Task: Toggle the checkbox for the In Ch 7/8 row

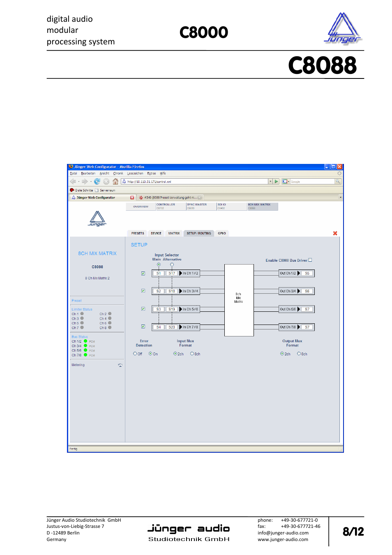Action: pos(143,327)
